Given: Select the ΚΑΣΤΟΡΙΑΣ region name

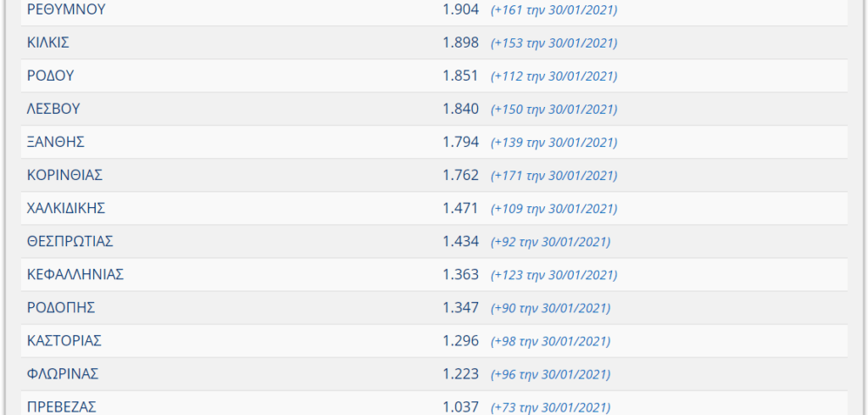Looking at the screenshot, I should coord(64,341).
